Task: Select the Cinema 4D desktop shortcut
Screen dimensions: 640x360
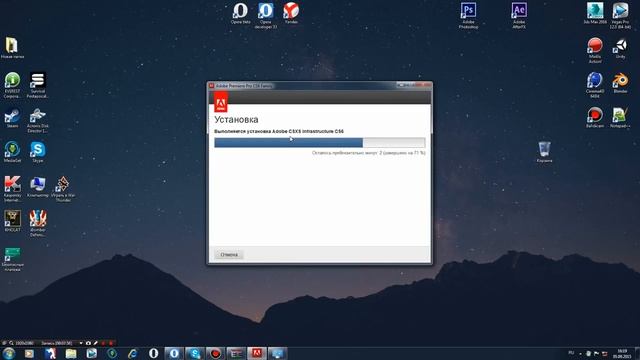Action: coord(595,85)
